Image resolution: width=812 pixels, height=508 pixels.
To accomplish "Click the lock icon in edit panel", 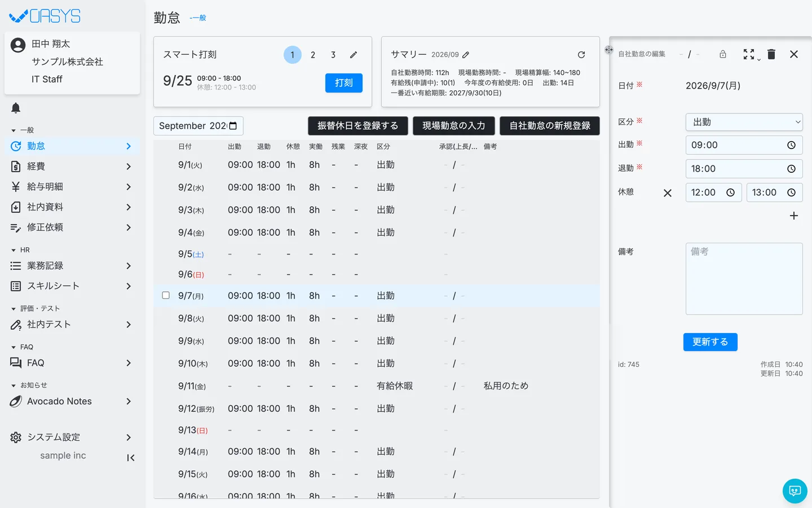I will tap(723, 54).
